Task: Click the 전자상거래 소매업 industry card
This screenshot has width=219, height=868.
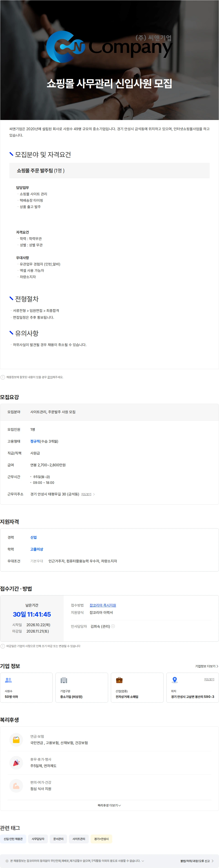Action: pos(137,688)
